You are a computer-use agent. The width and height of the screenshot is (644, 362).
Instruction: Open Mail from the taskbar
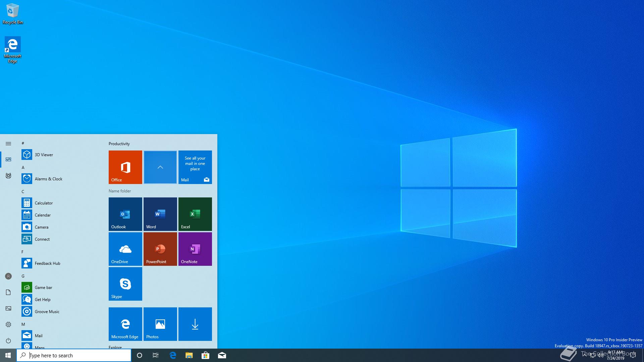click(x=222, y=355)
